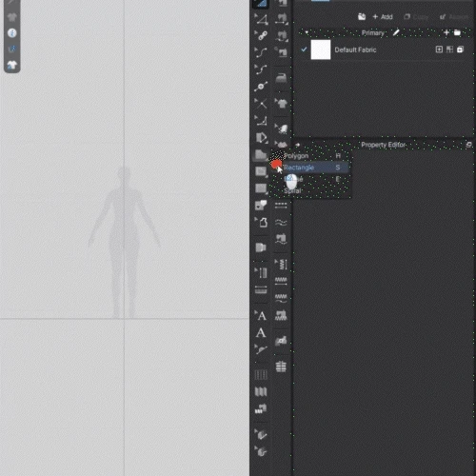
Task: Click the sewing machine with measurement line icon
Action: tap(281, 18)
